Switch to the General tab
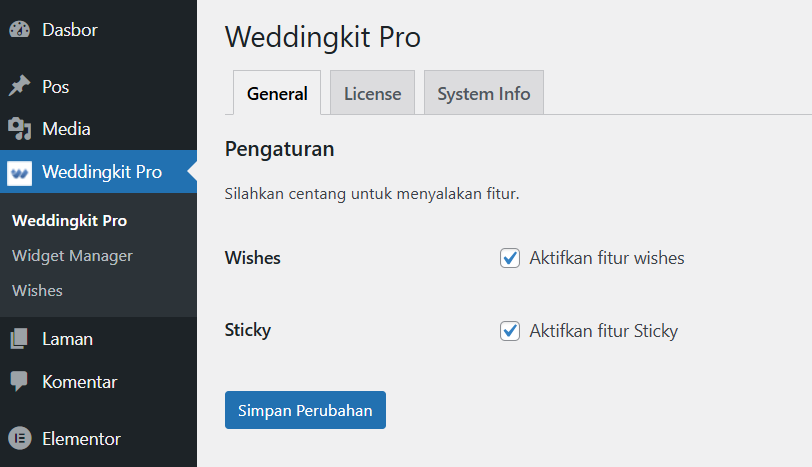Screen dimensions: 812x467 [x=277, y=93]
